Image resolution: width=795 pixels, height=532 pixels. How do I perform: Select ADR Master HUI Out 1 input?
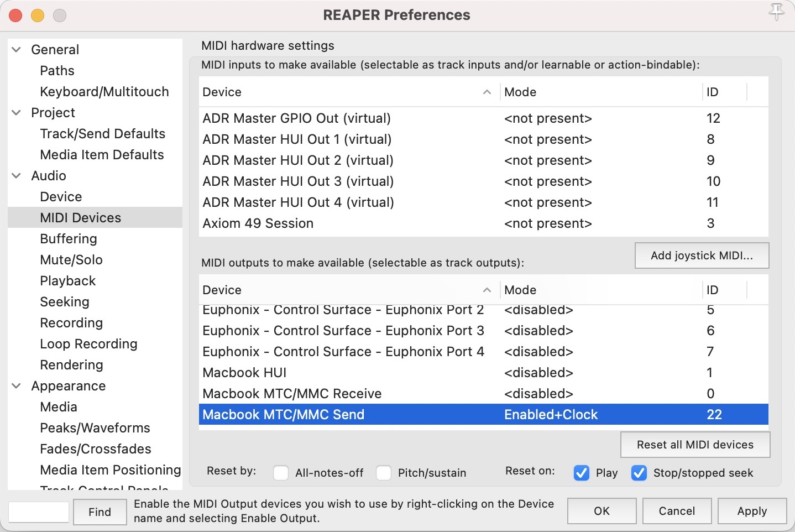click(484, 139)
